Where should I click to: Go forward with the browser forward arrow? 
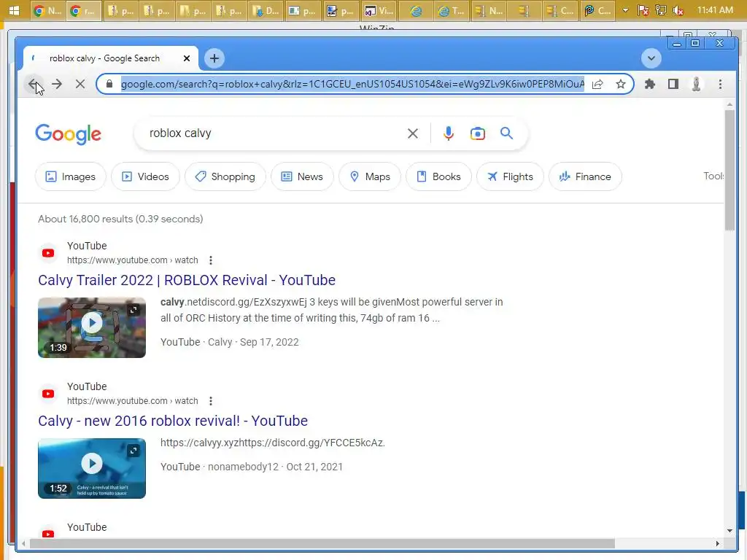57,85
